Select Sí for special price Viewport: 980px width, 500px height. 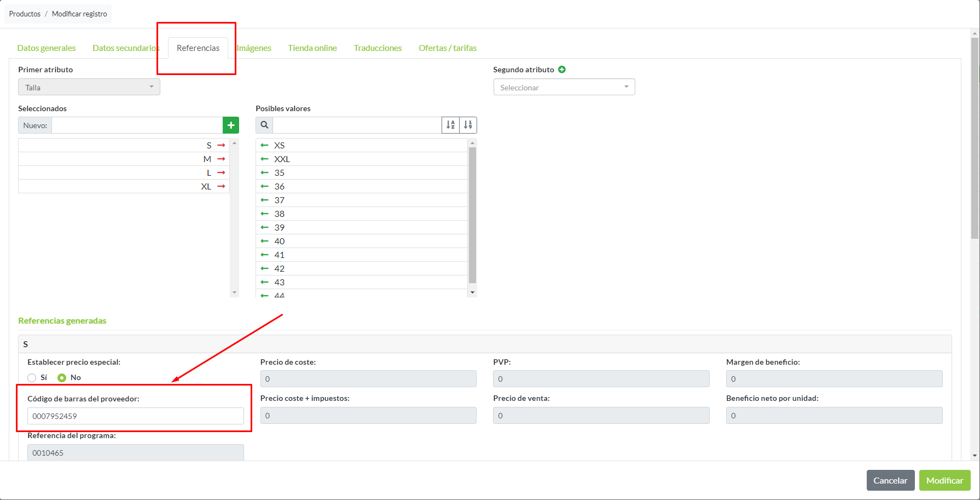(32, 378)
